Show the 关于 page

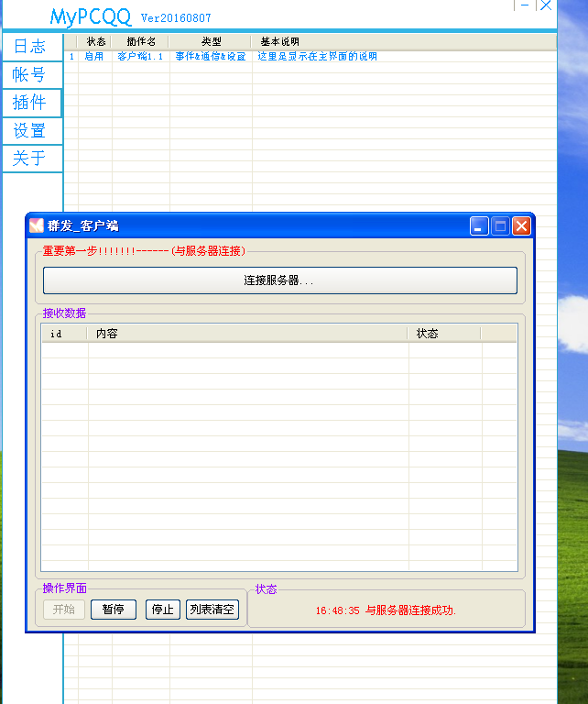30,159
